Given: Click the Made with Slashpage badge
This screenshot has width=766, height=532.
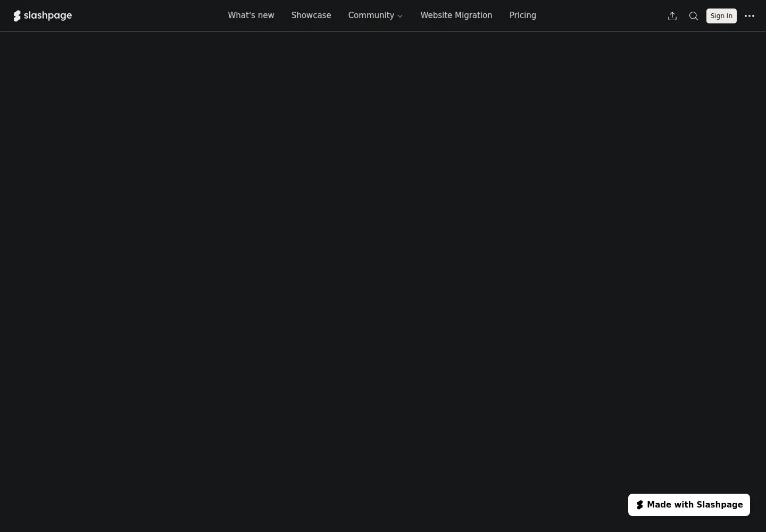Looking at the screenshot, I should pyautogui.click(x=689, y=505).
